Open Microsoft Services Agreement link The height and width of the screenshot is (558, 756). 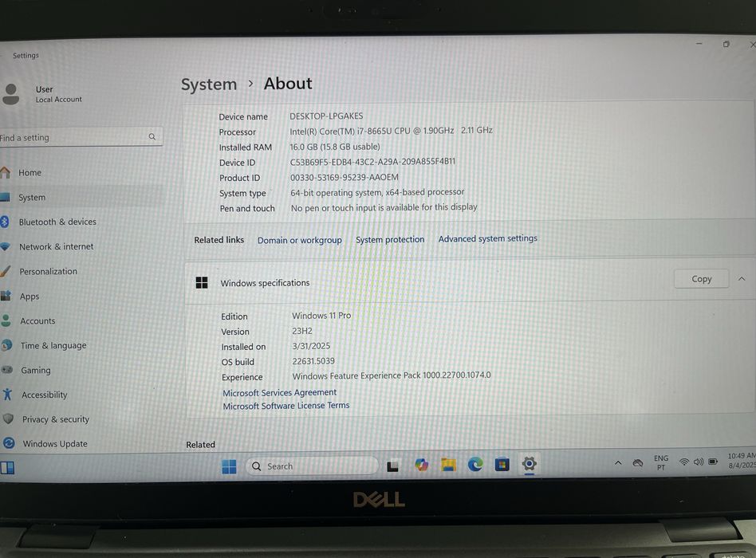pos(280,393)
